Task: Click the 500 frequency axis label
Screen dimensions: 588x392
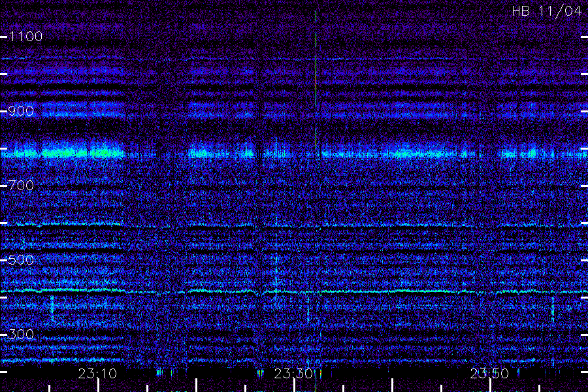Action: click(x=21, y=260)
